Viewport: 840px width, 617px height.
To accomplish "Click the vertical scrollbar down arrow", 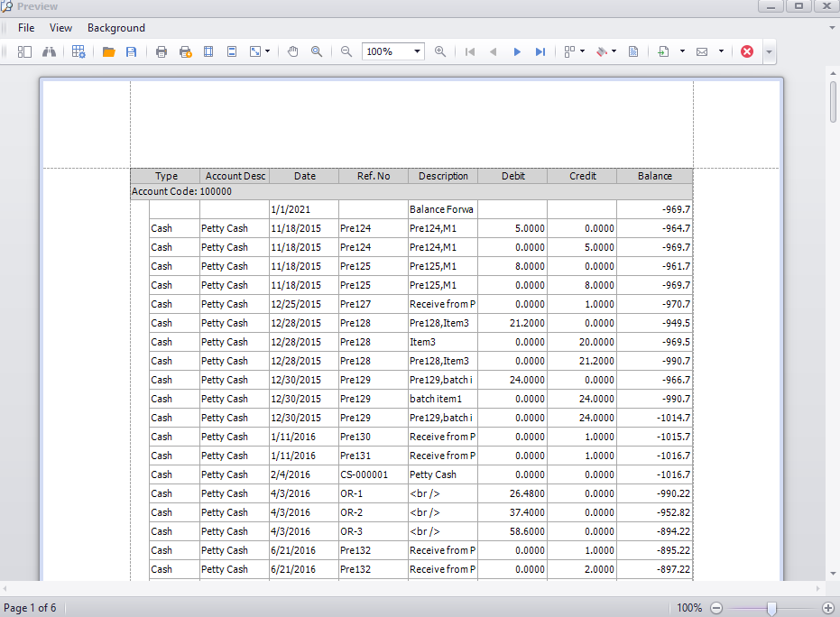I will [833, 574].
